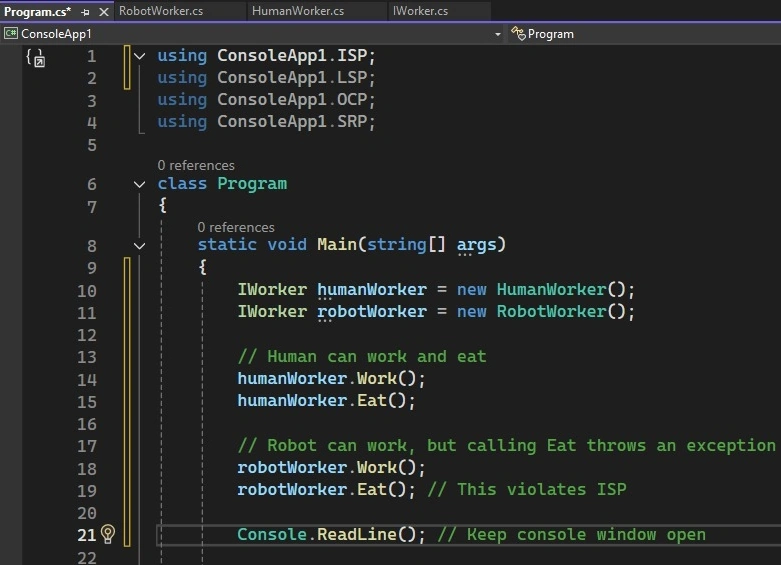Open the ConsoleApp1 project dropdown
This screenshot has width=781, height=565.
point(497,34)
